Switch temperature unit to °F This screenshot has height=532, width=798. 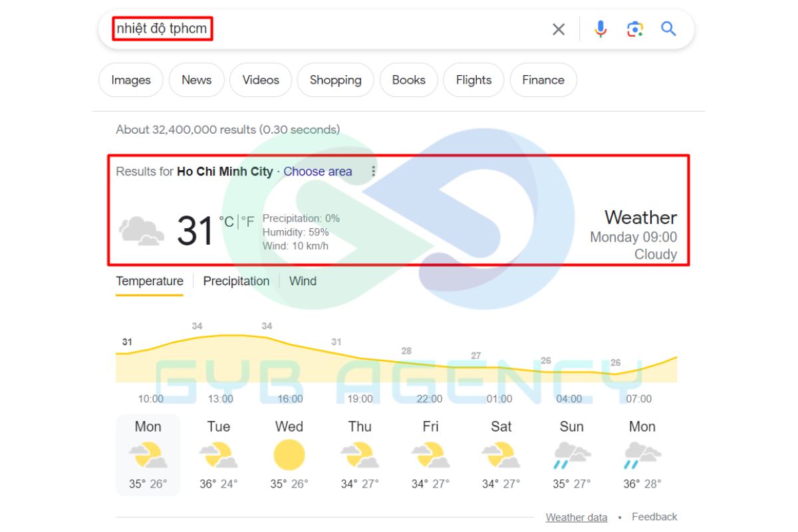[x=247, y=221]
